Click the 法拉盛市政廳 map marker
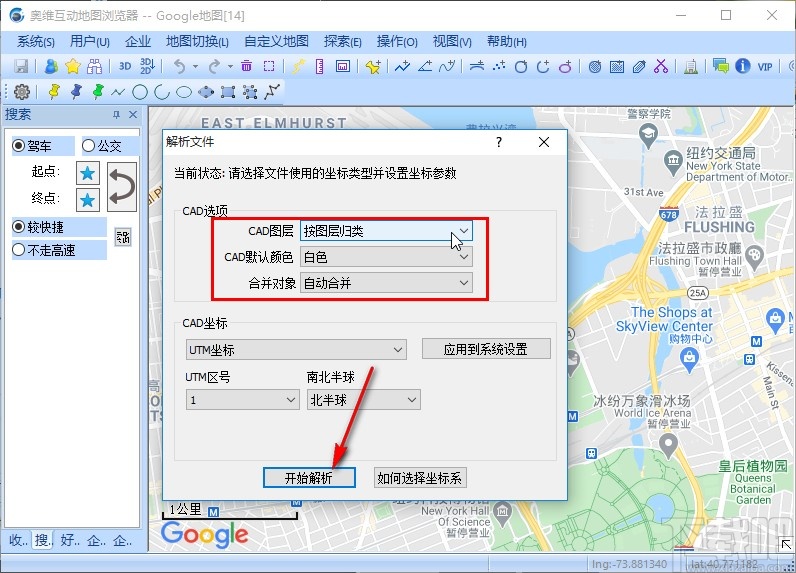Image resolution: width=796 pixels, height=573 pixels. coord(755,255)
